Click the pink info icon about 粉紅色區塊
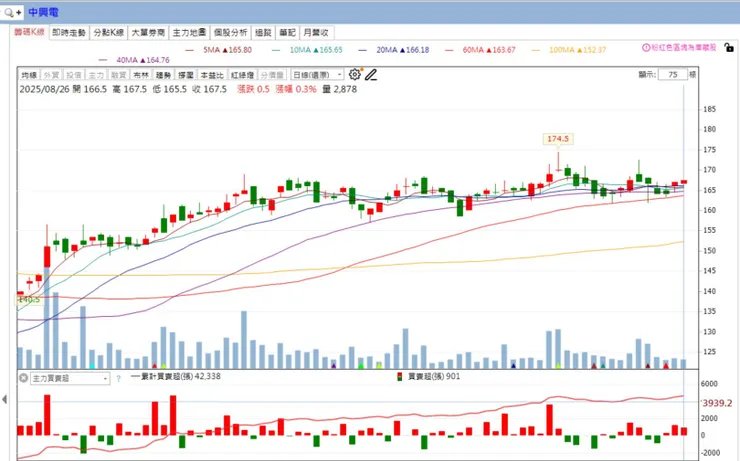The height and width of the screenshot is (461, 740). click(x=646, y=48)
